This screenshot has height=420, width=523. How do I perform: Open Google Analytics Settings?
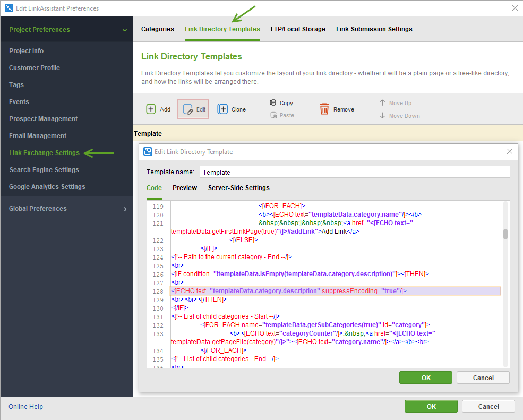(47, 187)
